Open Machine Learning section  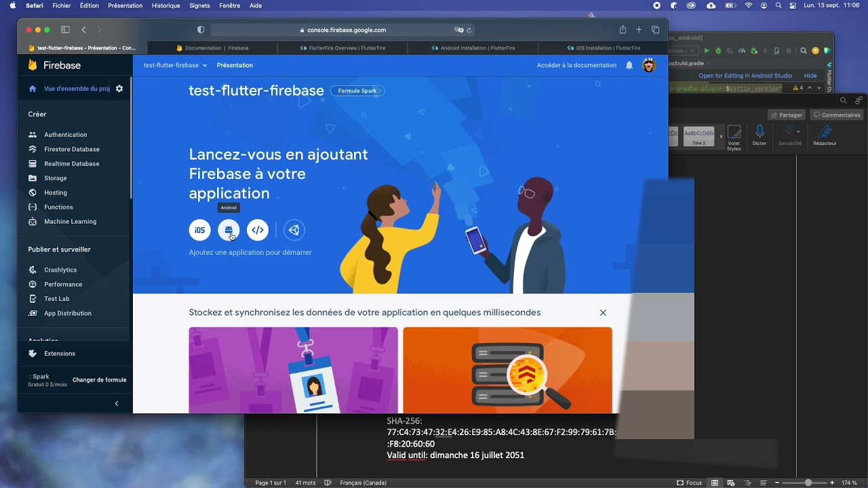[62, 222]
